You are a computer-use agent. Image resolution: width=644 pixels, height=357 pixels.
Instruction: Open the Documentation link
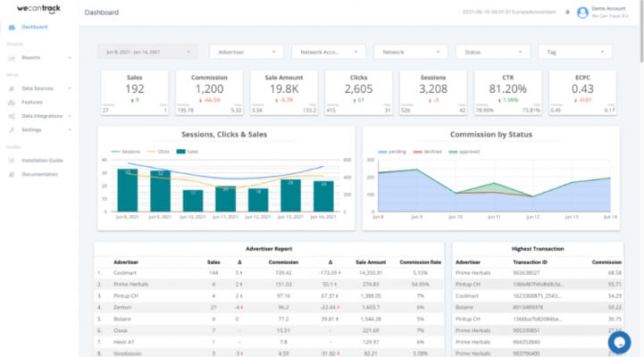tap(39, 174)
